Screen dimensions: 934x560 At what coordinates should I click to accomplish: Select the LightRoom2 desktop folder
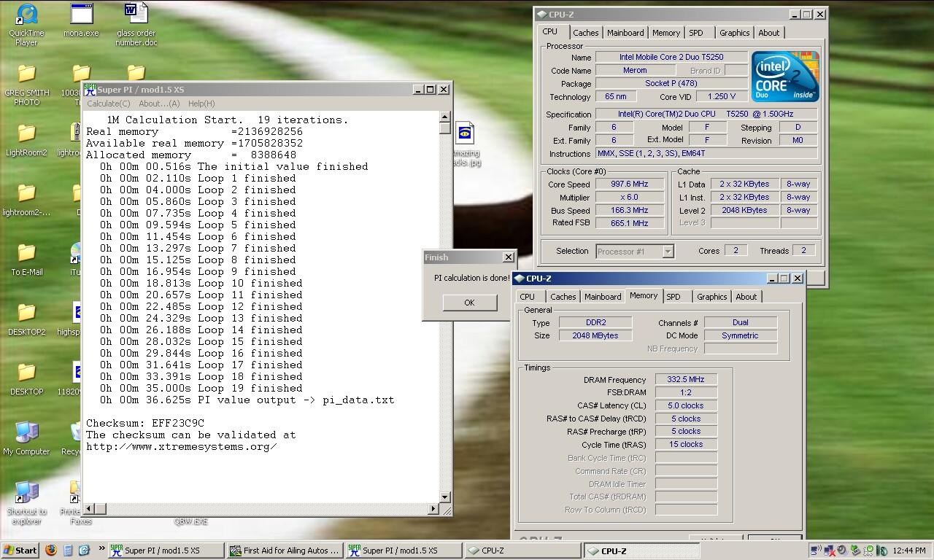point(26,140)
